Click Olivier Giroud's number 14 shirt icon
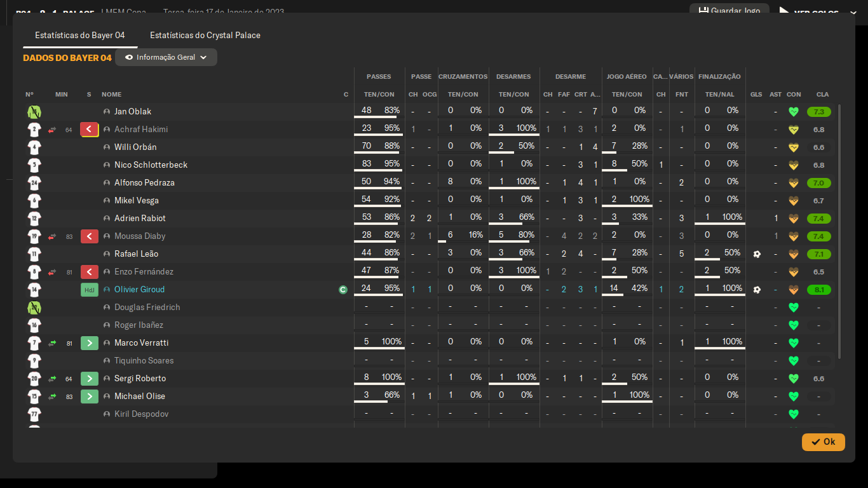868x488 pixels. (34, 290)
